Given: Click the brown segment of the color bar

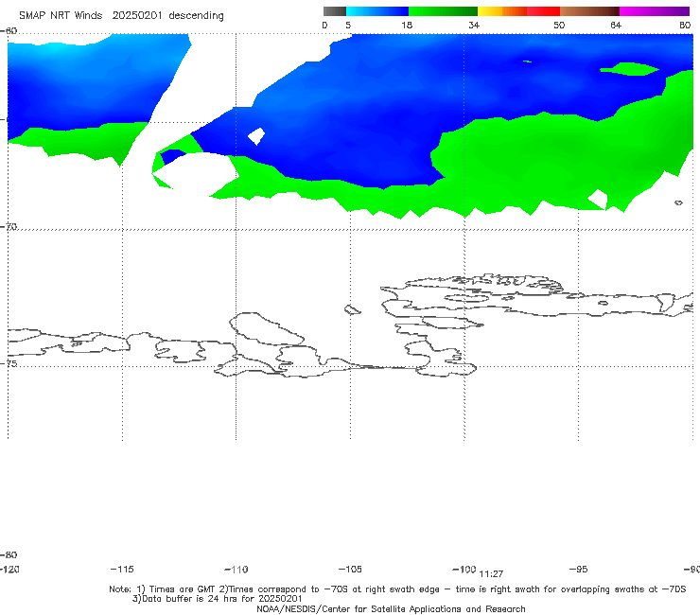Looking at the screenshot, I should point(589,11).
